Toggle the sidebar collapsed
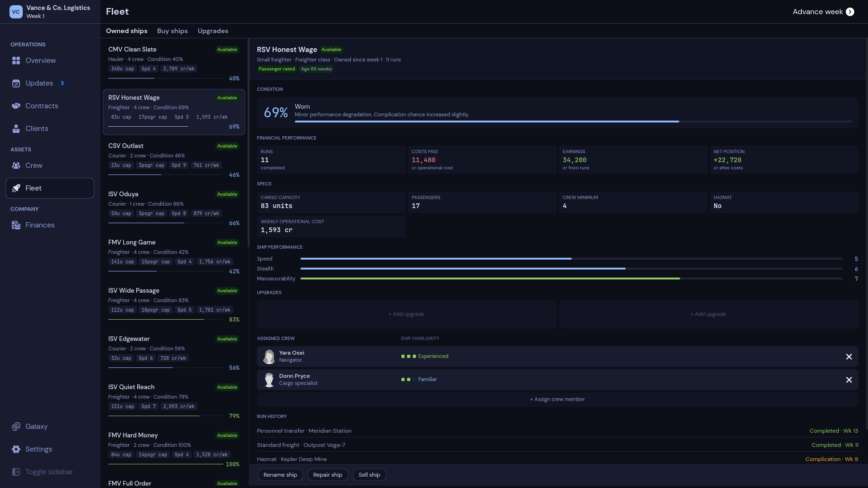This screenshot has height=488, width=868. pos(50,472)
